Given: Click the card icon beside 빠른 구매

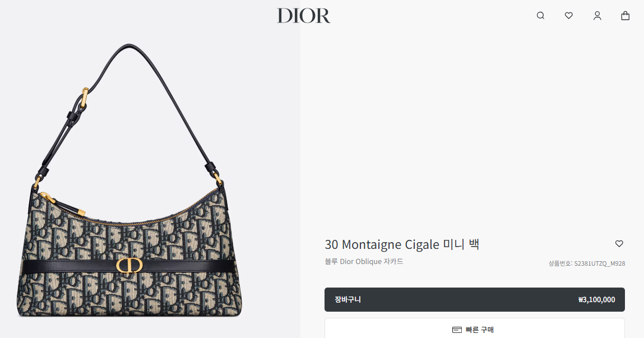Looking at the screenshot, I should (457, 330).
